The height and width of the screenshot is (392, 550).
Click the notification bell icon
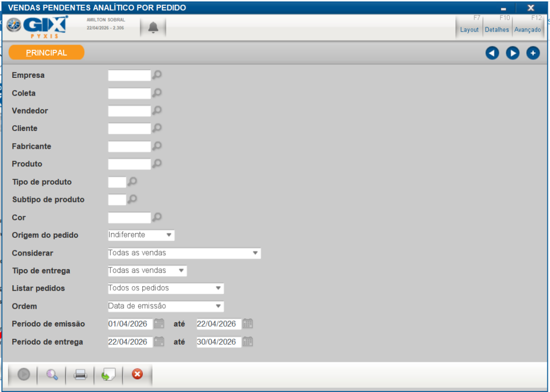click(x=153, y=28)
